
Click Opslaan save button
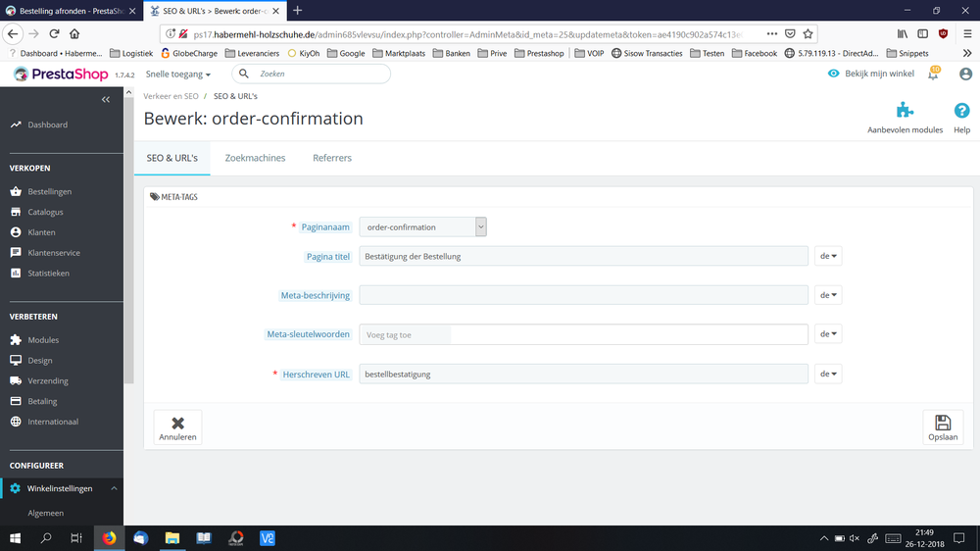(x=943, y=427)
